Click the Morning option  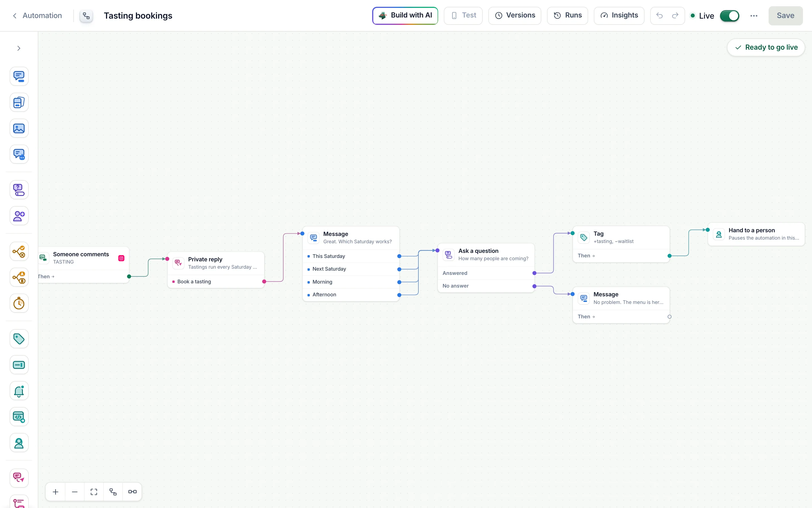pyautogui.click(x=351, y=282)
